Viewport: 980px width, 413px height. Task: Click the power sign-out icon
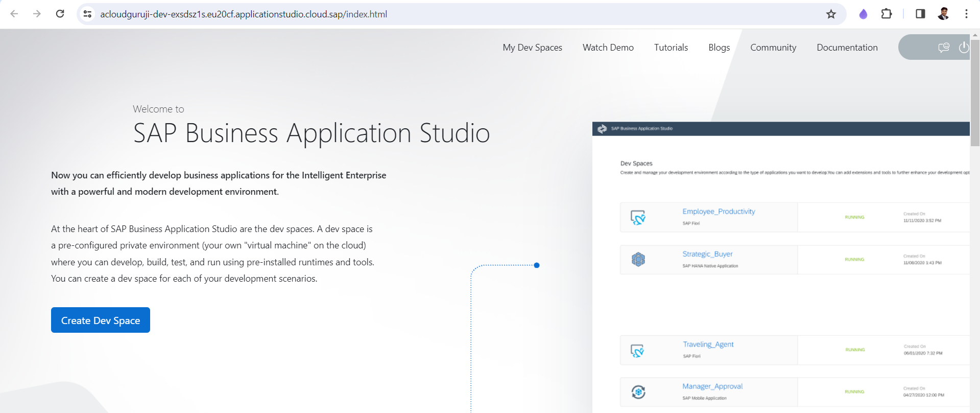point(963,48)
